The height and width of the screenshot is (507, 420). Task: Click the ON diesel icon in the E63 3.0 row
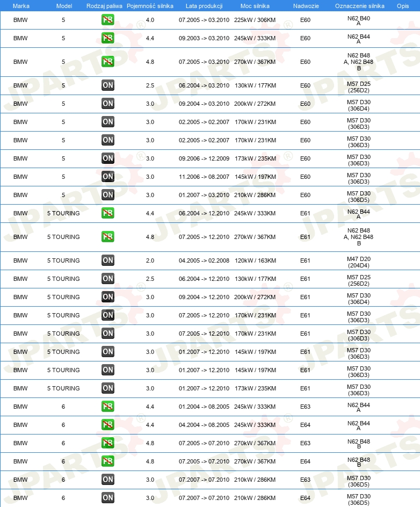107,480
